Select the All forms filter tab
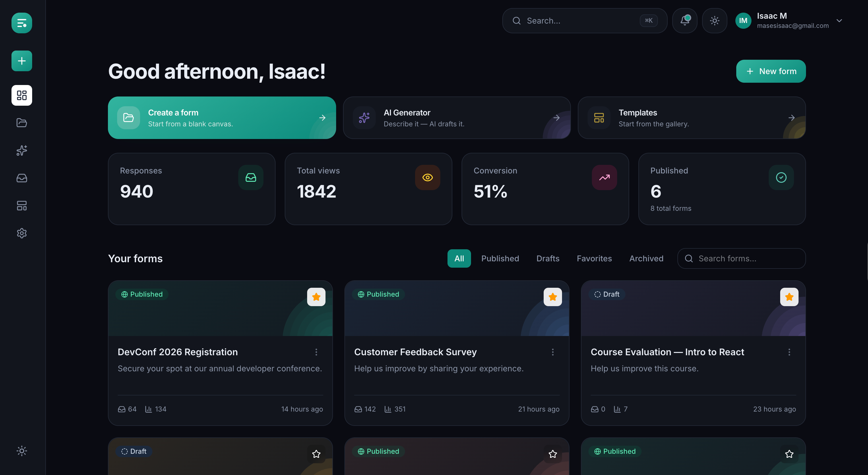 click(x=459, y=258)
